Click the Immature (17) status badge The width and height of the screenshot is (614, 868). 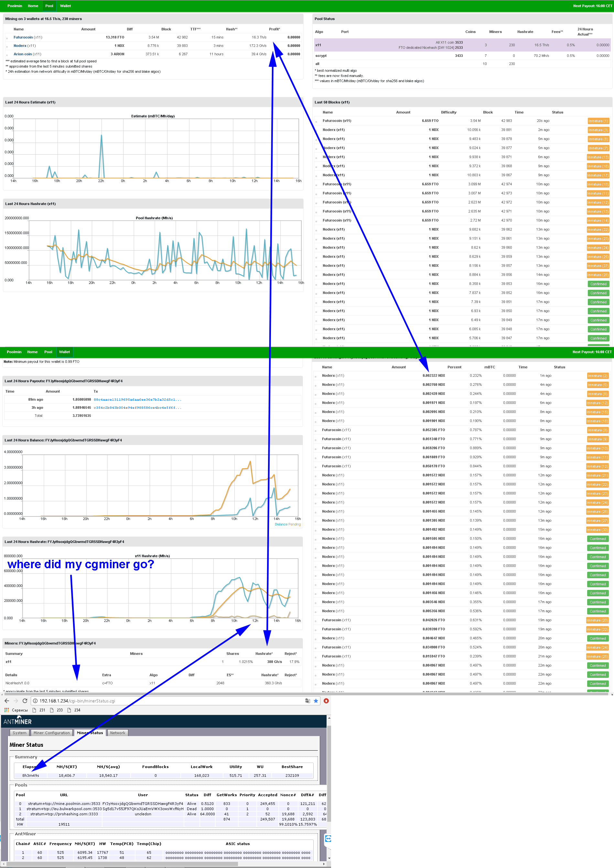pyautogui.click(x=598, y=175)
